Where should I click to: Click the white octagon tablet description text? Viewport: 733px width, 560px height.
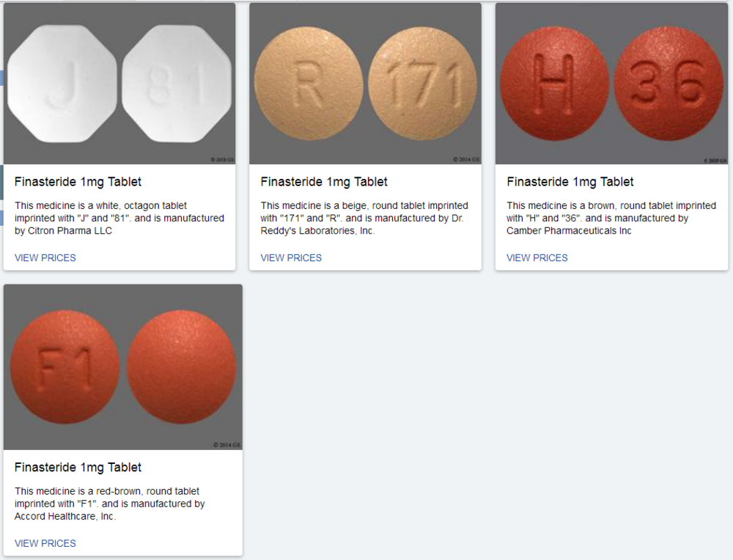pyautogui.click(x=119, y=218)
